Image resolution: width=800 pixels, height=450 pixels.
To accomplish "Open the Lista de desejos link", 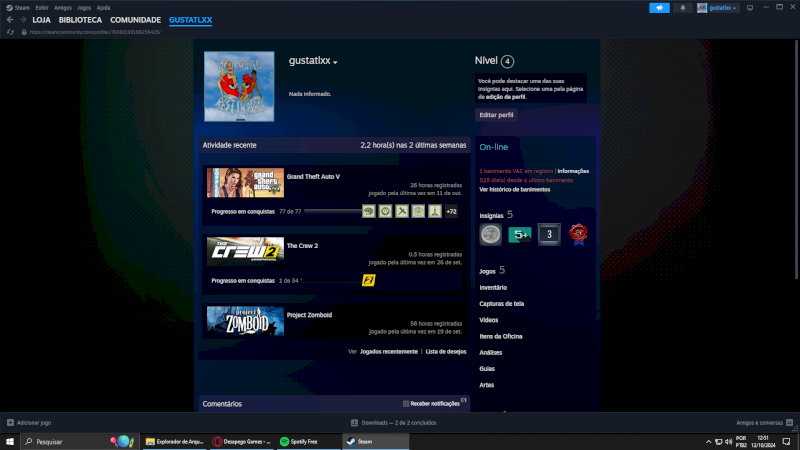I will [445, 352].
